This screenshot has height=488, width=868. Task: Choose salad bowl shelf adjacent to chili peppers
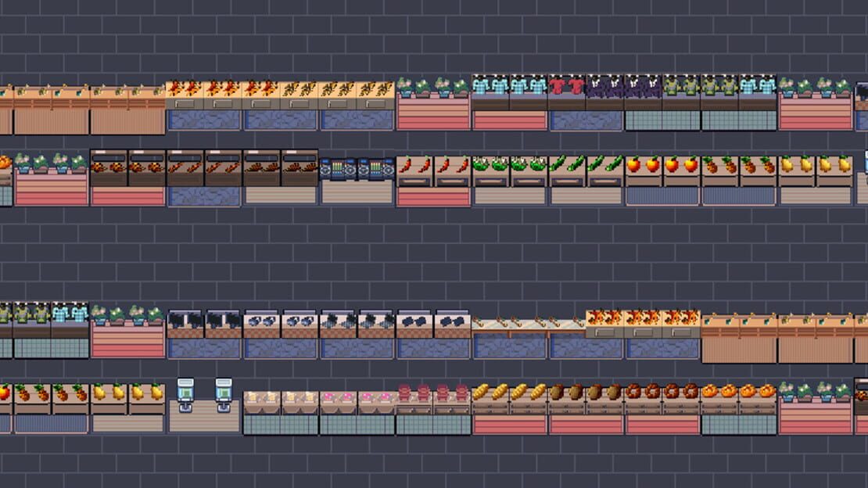509,181
